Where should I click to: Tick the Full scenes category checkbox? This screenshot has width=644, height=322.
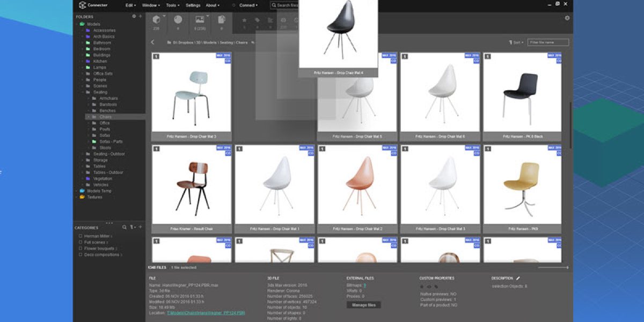click(80, 242)
